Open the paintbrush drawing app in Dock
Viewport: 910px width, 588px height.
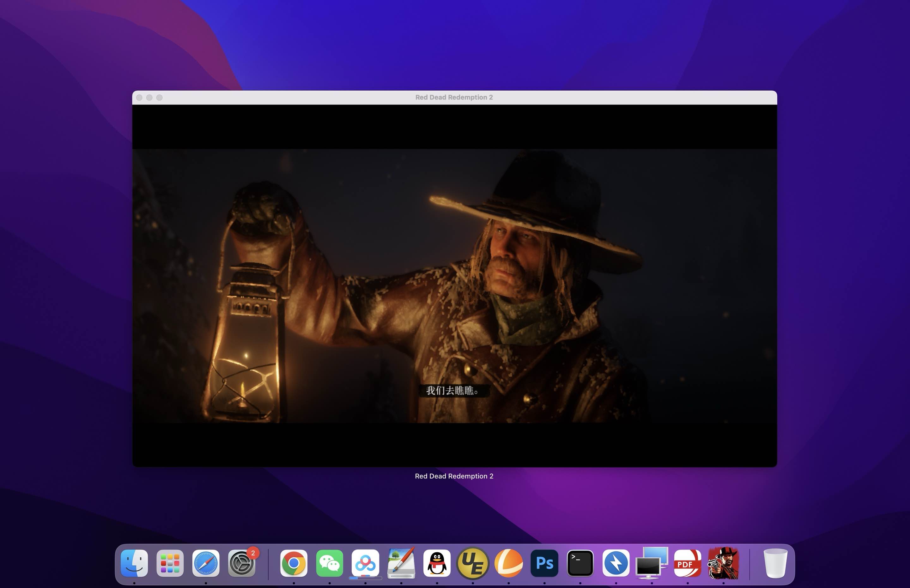click(x=401, y=563)
